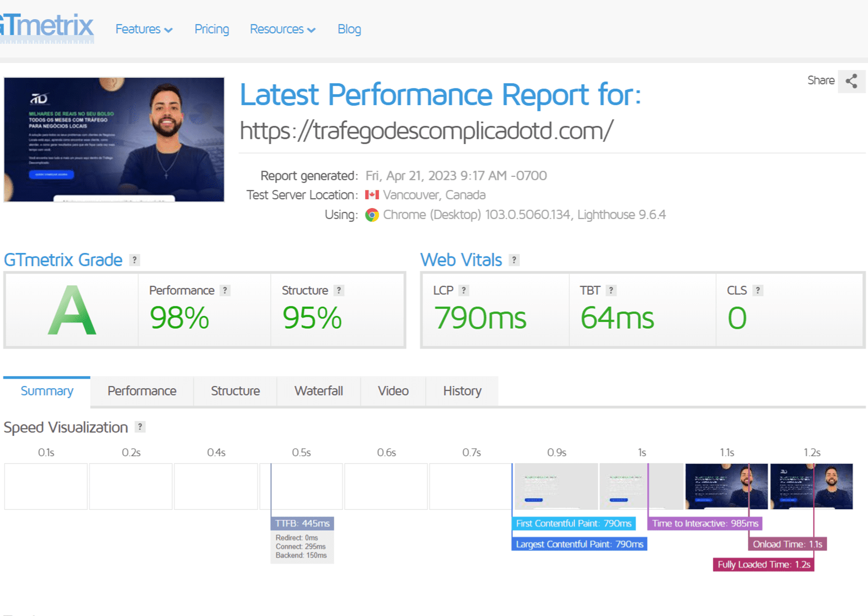
Task: Click the Redirect: 0ms detail
Action: coord(297,537)
